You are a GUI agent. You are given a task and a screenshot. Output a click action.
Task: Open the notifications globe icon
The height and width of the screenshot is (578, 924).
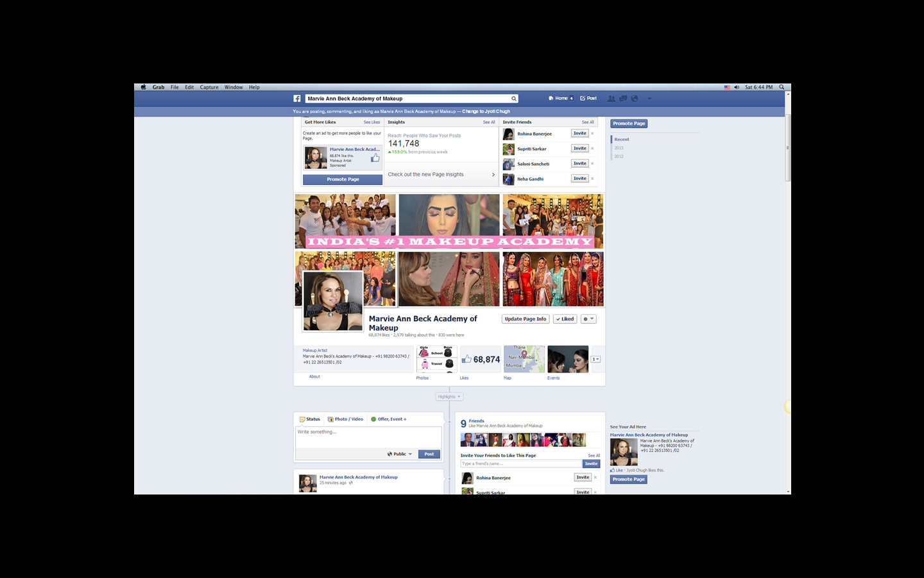635,98
